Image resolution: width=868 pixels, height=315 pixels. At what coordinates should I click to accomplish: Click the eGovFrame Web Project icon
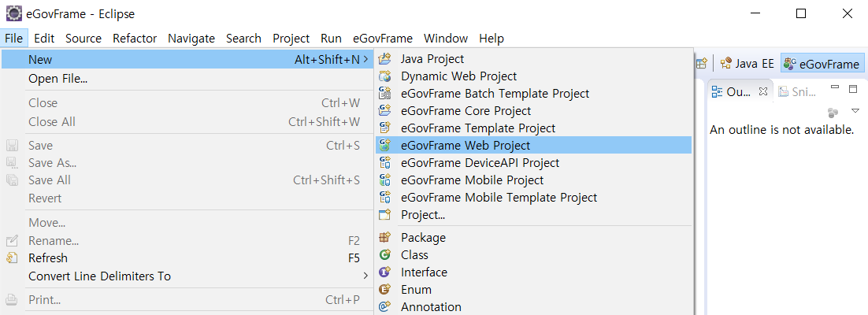[384, 145]
